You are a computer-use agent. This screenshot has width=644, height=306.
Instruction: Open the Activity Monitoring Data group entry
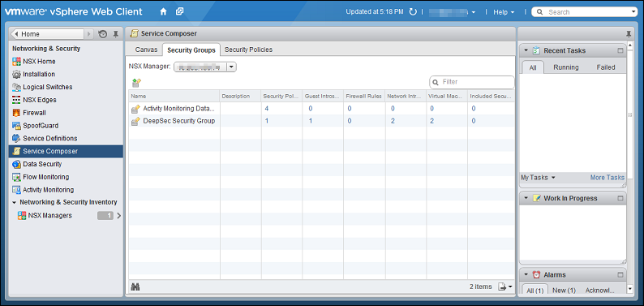[x=178, y=109]
